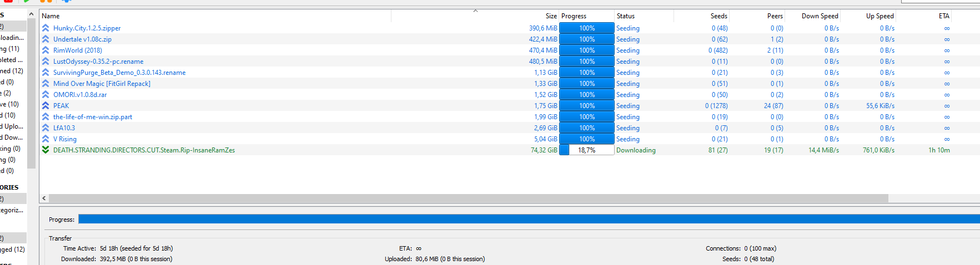980x265 pixels.
Task: Select the LfA10.3 torrent name
Action: pos(64,128)
